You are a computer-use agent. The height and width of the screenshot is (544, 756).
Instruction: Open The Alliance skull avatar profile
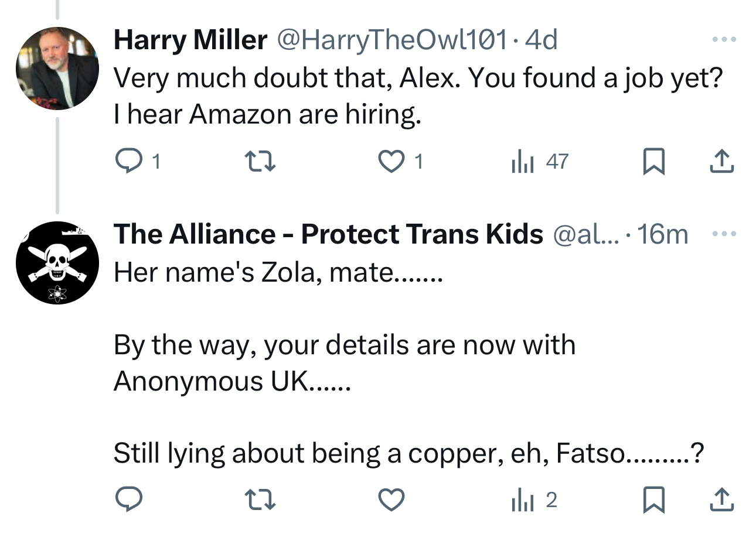pyautogui.click(x=57, y=263)
